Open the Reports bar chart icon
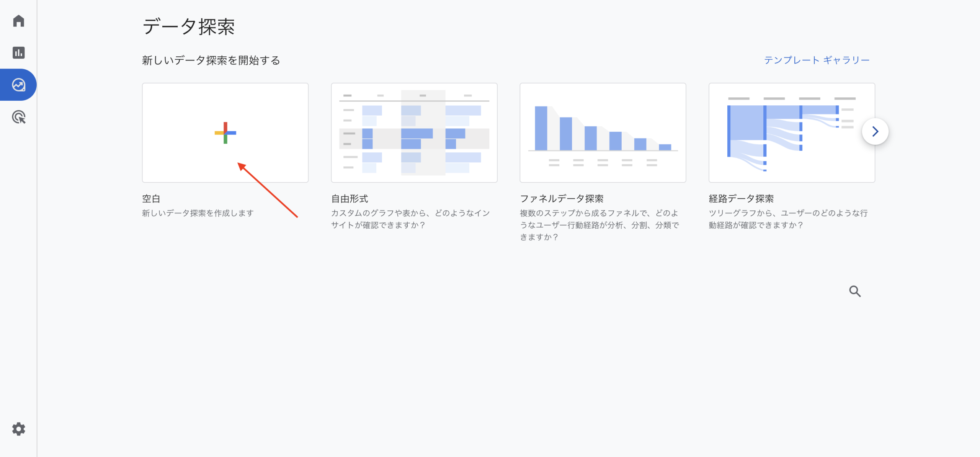 (18, 52)
